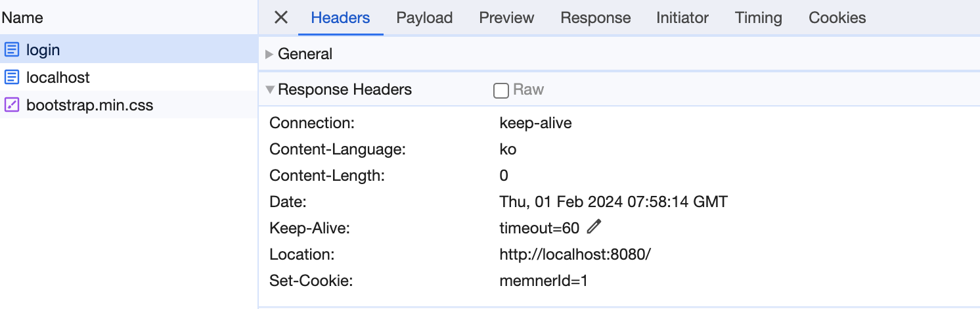The image size is (980, 309).
Task: Click the memnerId=1 cookie value
Action: click(543, 281)
